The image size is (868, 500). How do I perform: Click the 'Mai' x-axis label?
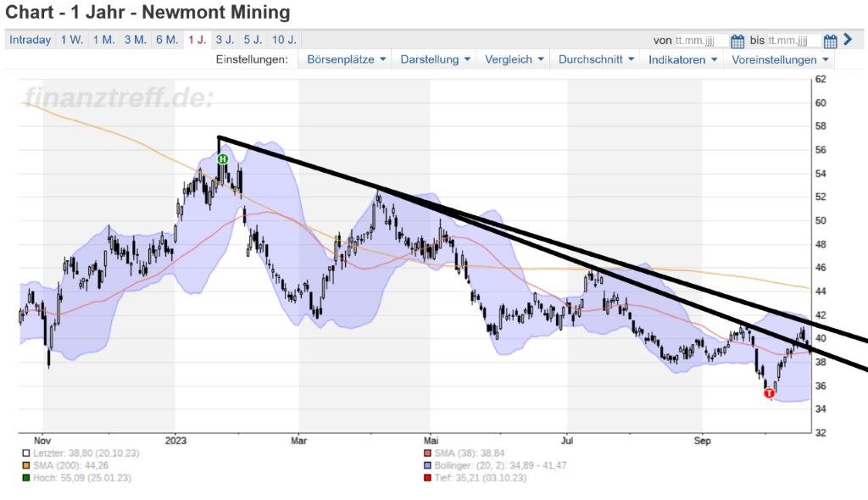(431, 441)
